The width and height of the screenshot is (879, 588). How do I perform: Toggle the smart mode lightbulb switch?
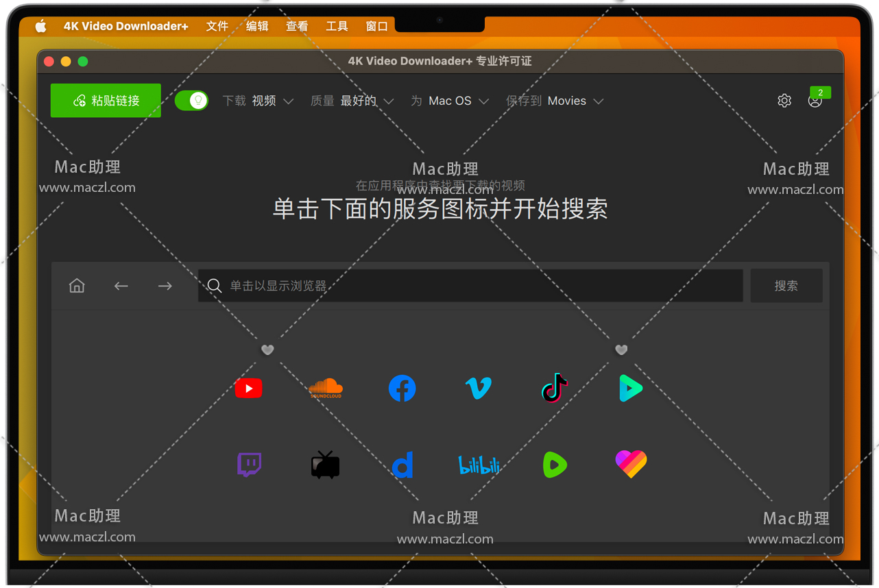point(191,101)
